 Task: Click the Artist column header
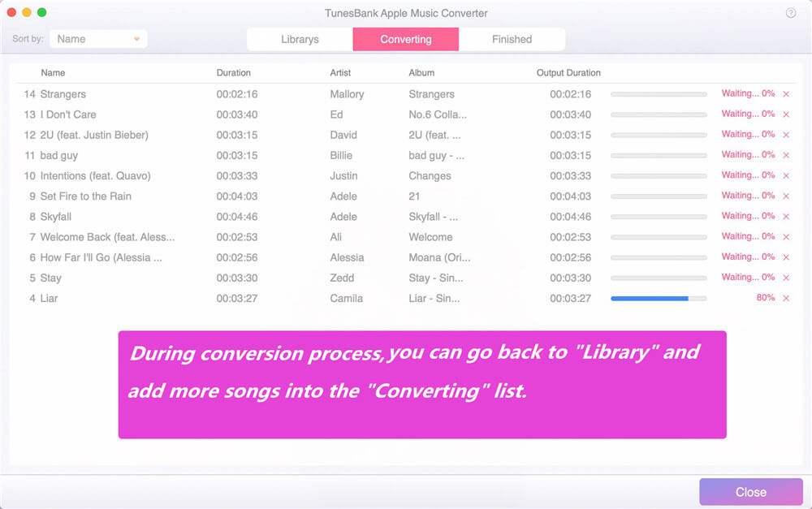point(340,73)
